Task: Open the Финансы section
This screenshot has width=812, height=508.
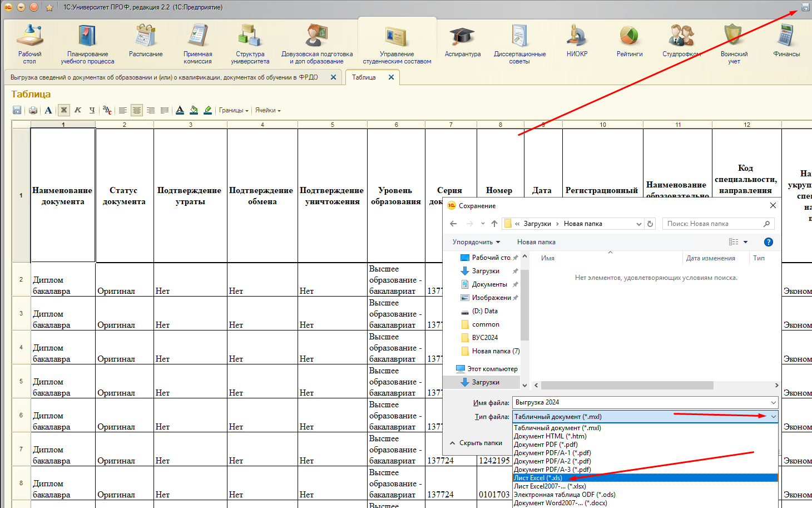Action: click(786, 41)
